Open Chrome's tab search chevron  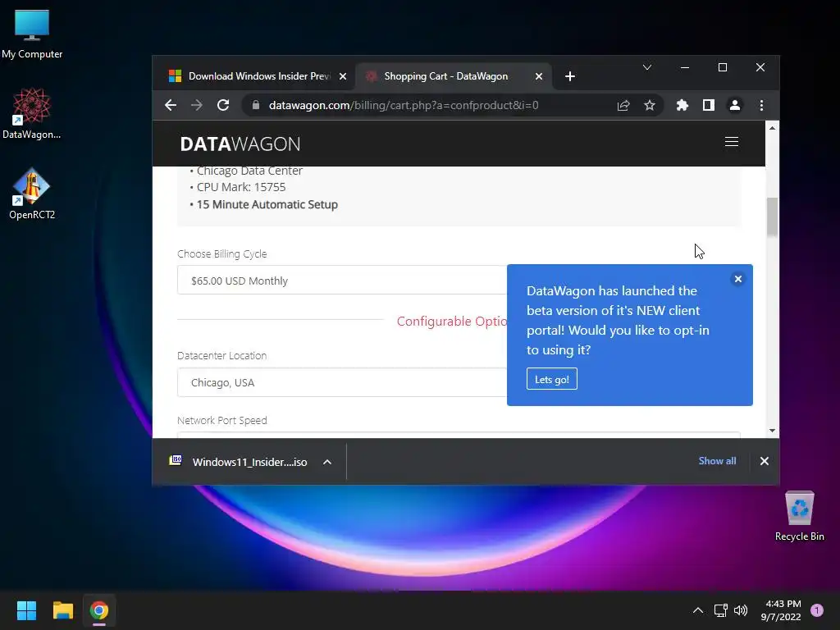click(x=647, y=67)
